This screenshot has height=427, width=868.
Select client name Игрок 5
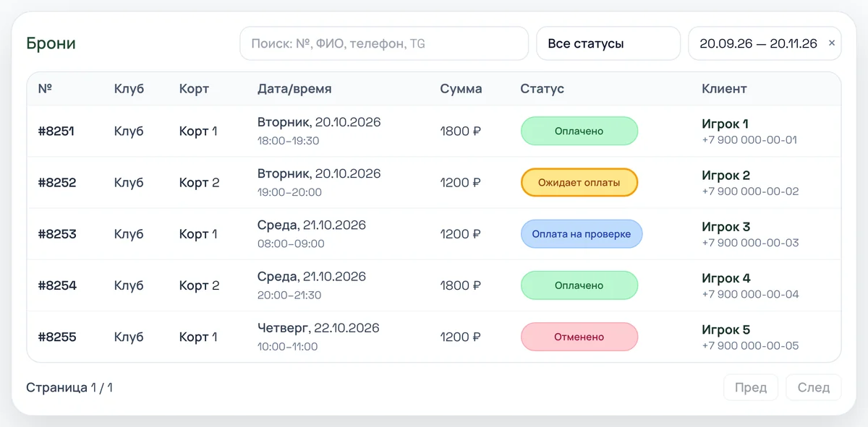click(x=726, y=329)
